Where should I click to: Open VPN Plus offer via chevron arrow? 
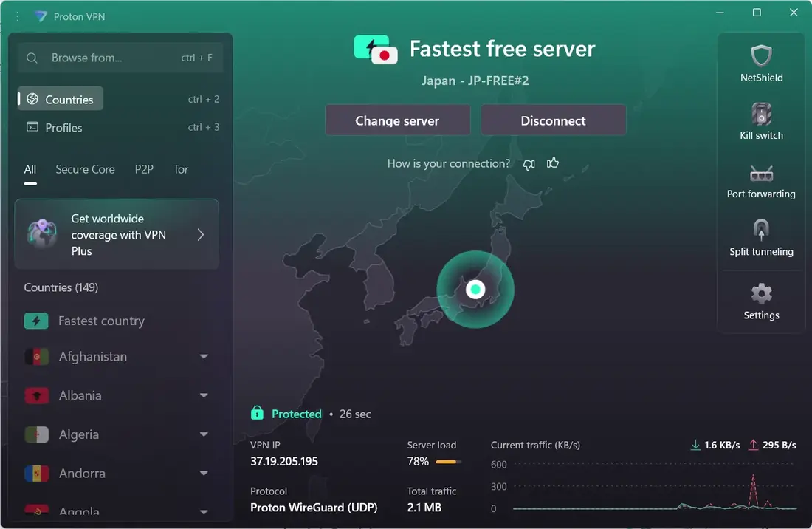click(201, 235)
